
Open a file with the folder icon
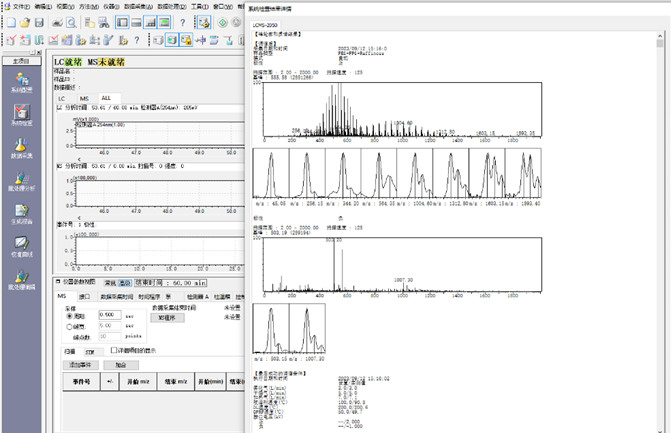(x=25, y=22)
